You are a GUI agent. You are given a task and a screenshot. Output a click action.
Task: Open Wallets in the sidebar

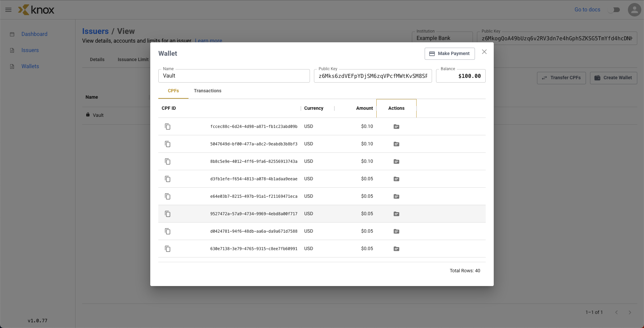point(30,66)
